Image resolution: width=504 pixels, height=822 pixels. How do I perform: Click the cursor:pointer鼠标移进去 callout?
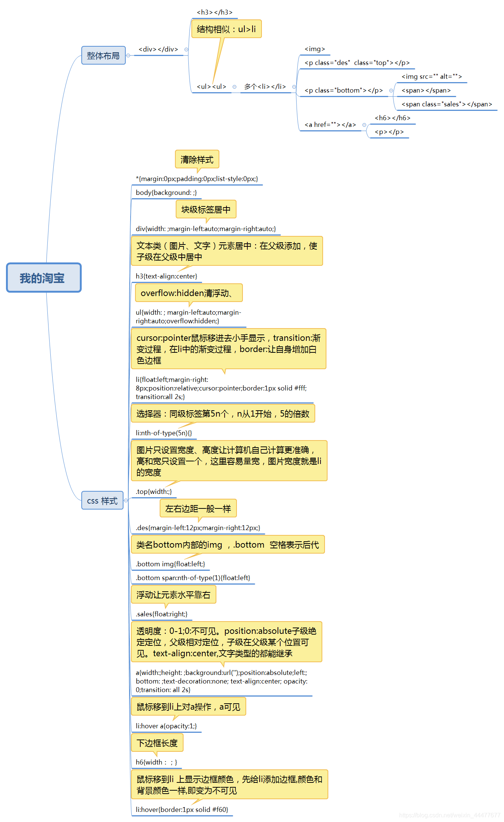click(229, 349)
